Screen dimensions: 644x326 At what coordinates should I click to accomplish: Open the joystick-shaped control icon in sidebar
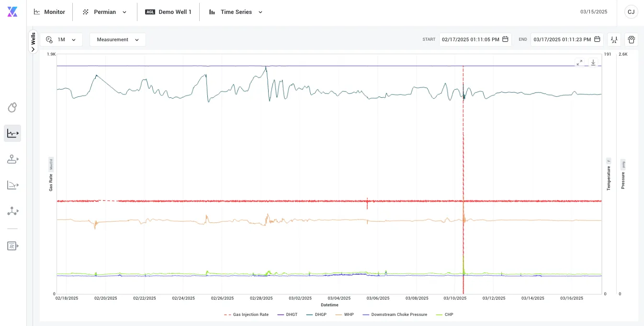(x=12, y=159)
